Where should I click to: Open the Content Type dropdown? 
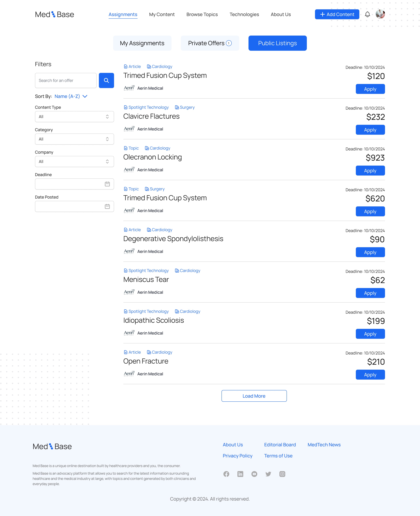(74, 117)
